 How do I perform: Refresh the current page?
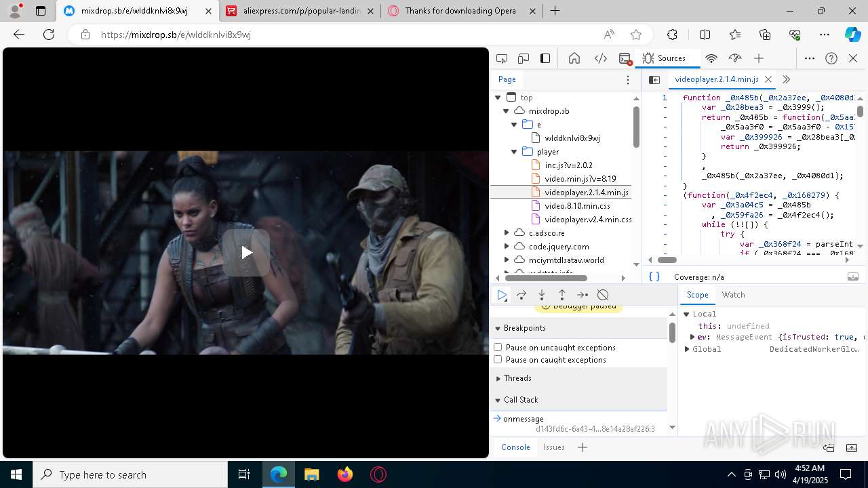coord(49,35)
